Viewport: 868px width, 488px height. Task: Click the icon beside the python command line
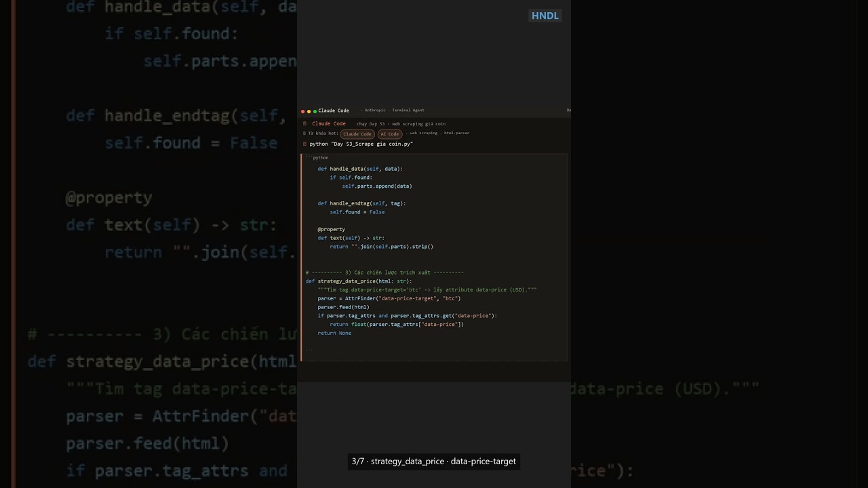[x=304, y=144]
